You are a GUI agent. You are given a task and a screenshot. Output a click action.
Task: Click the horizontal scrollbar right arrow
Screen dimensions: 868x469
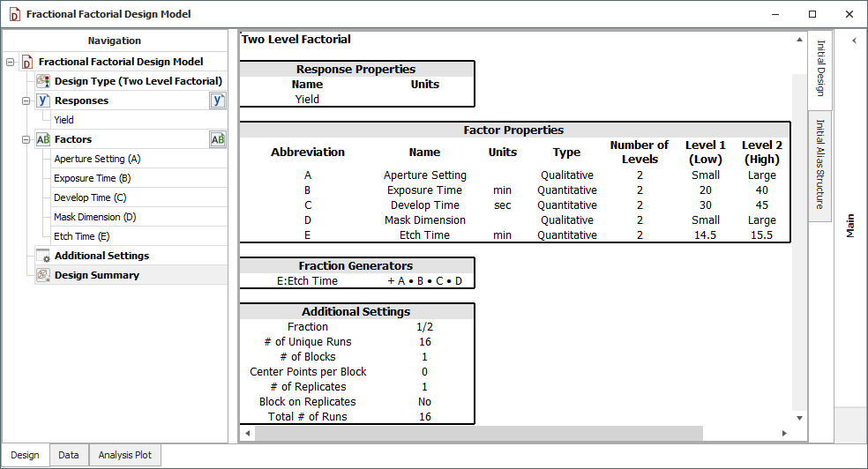784,434
